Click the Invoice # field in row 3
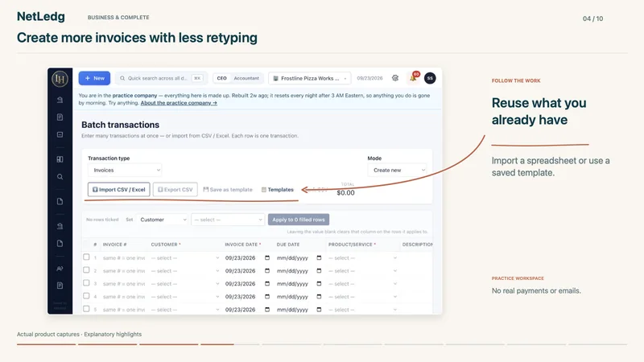 [x=124, y=284]
